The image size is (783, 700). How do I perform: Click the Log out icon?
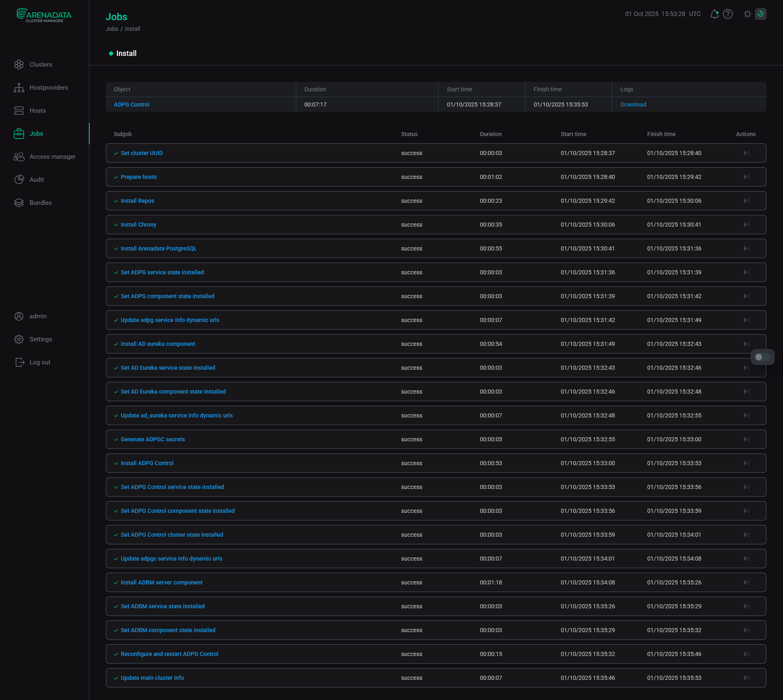(x=19, y=362)
